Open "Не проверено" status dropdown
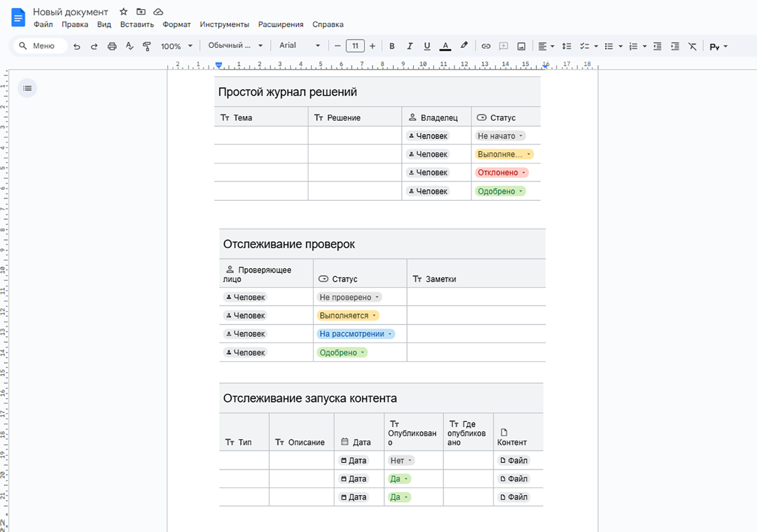Screen dimensions: 757x532 349,297
